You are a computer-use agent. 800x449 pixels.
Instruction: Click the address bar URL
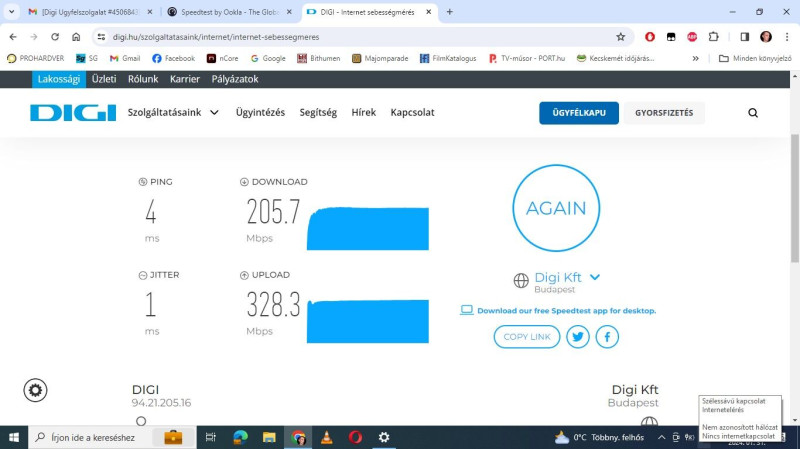coord(216,37)
